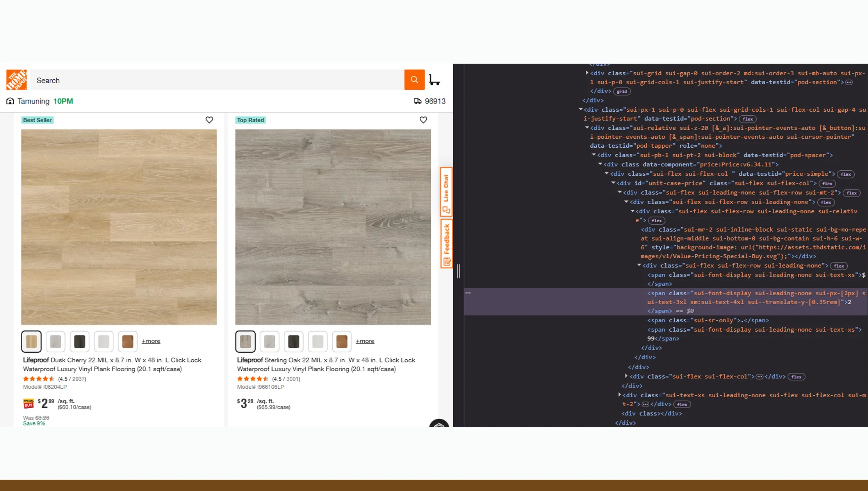The height and width of the screenshot is (491, 868).
Task: Expand the pod-section div in DevTools
Action: coord(587,73)
